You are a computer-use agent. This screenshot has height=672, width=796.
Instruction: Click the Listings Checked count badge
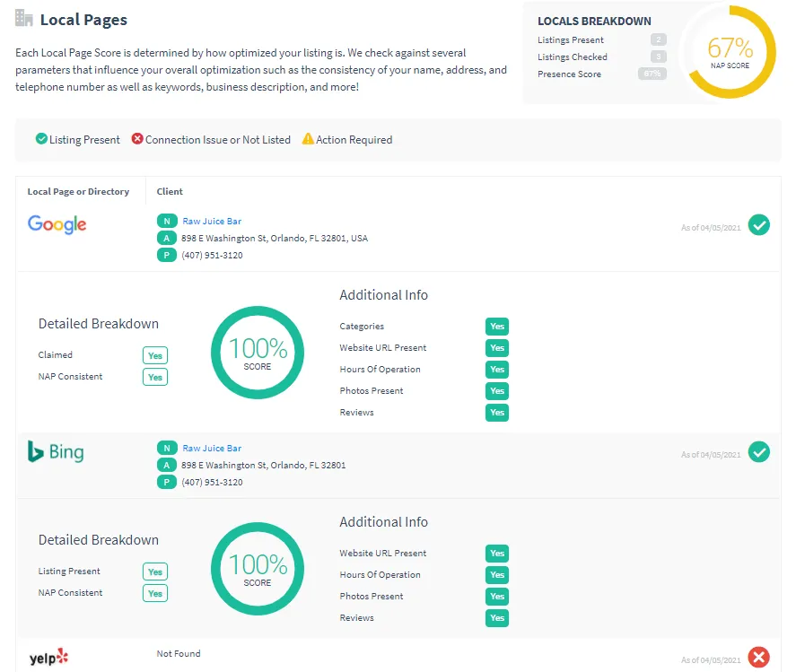pyautogui.click(x=659, y=57)
